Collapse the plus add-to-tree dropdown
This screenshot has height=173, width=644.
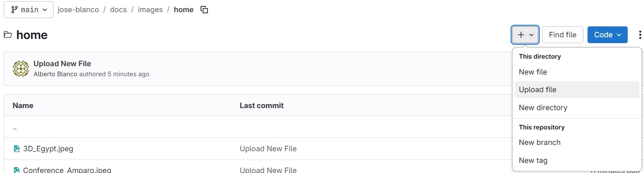click(525, 35)
